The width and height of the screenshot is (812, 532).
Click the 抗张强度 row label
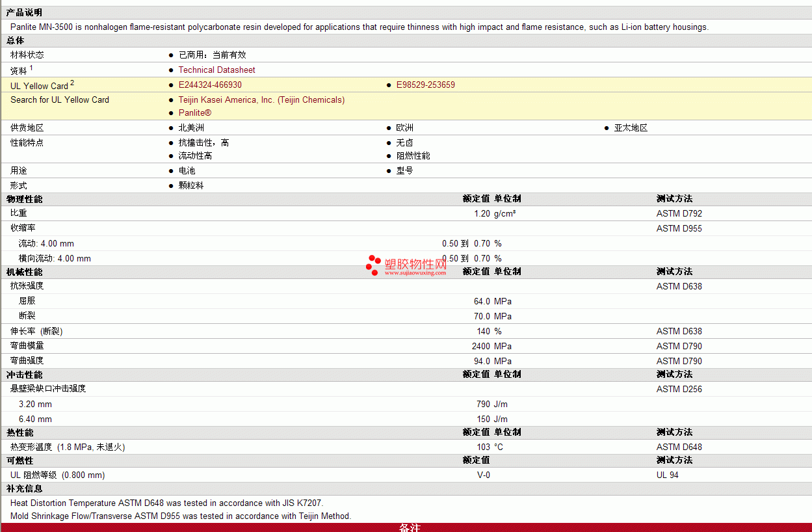pyautogui.click(x=27, y=286)
